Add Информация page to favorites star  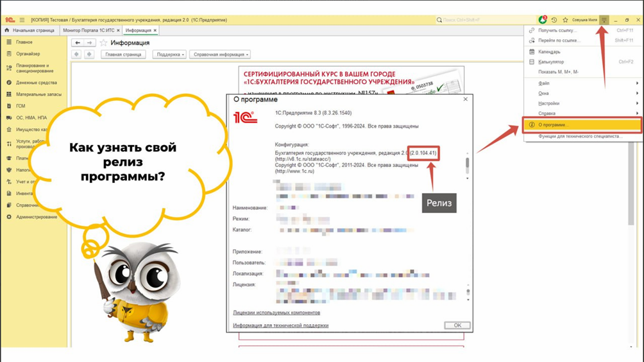point(103,43)
